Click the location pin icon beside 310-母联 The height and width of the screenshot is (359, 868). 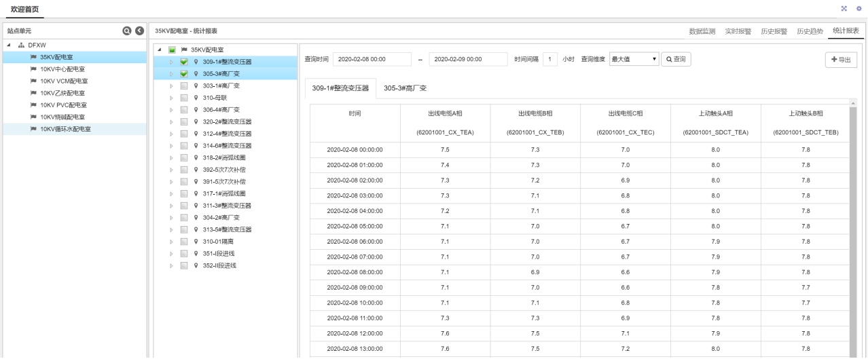pyautogui.click(x=196, y=98)
